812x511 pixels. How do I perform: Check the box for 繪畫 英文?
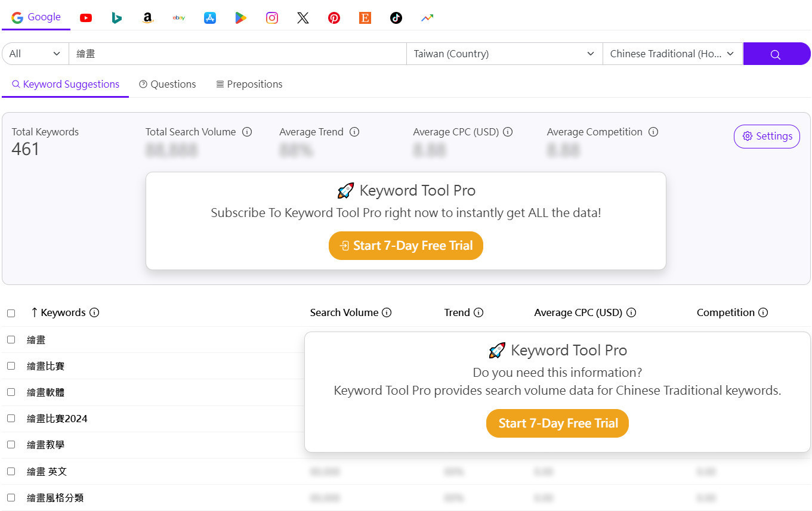[11, 471]
